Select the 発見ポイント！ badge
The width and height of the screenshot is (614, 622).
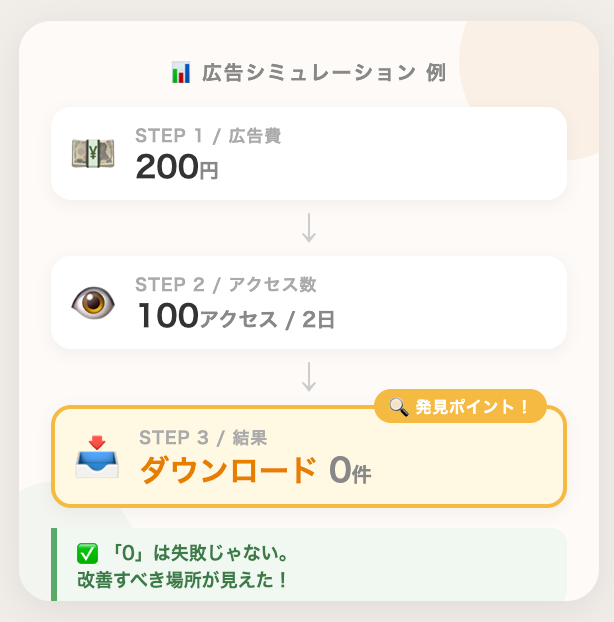[x=460, y=406]
